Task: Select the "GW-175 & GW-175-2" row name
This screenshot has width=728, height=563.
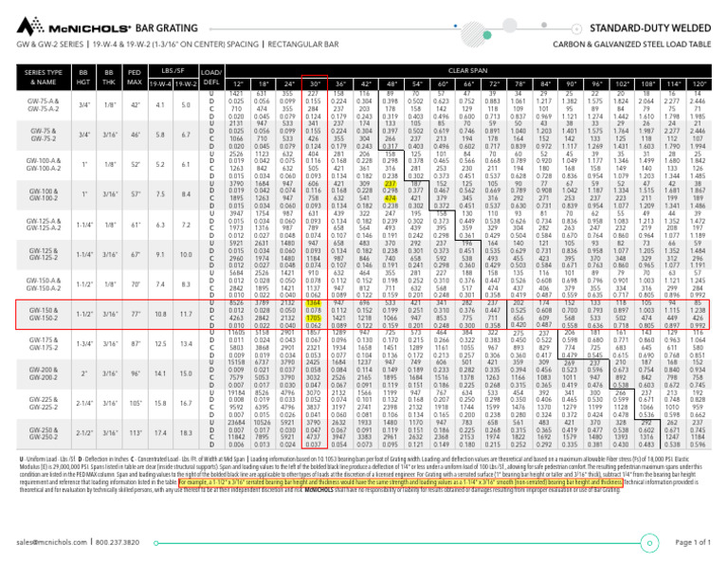Action: pos(44,344)
